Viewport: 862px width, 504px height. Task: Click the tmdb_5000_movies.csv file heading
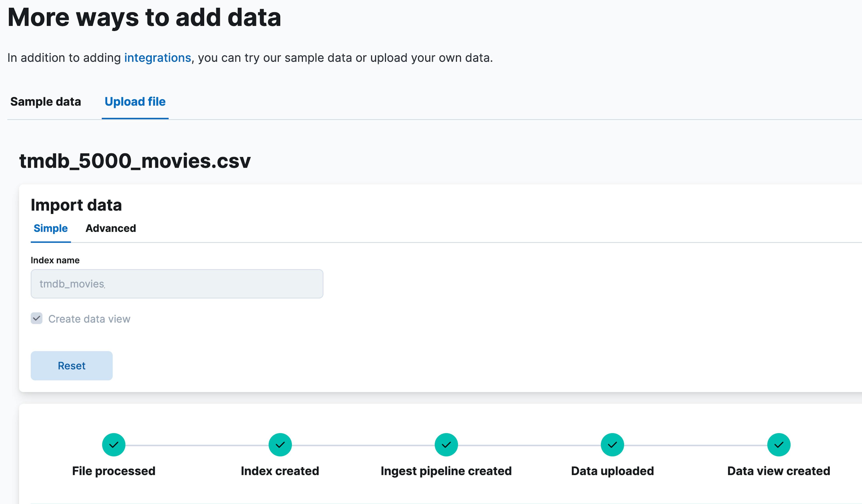pos(135,161)
